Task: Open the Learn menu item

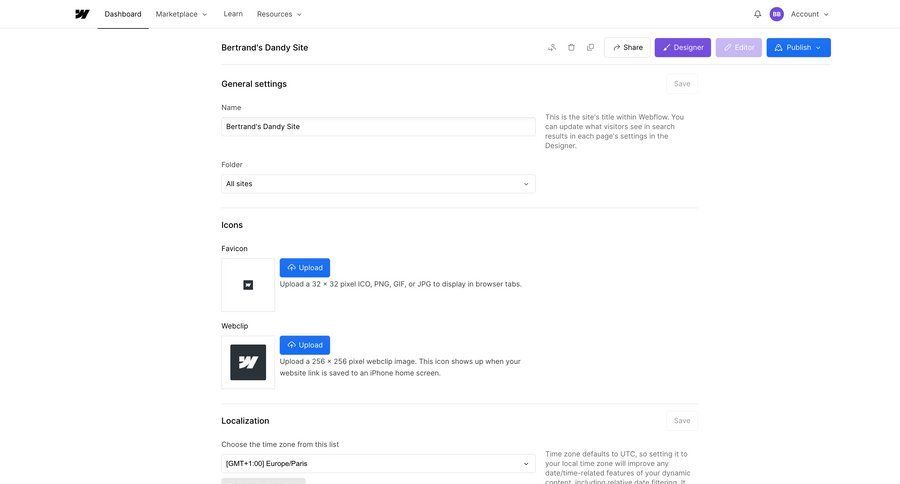Action: click(233, 14)
